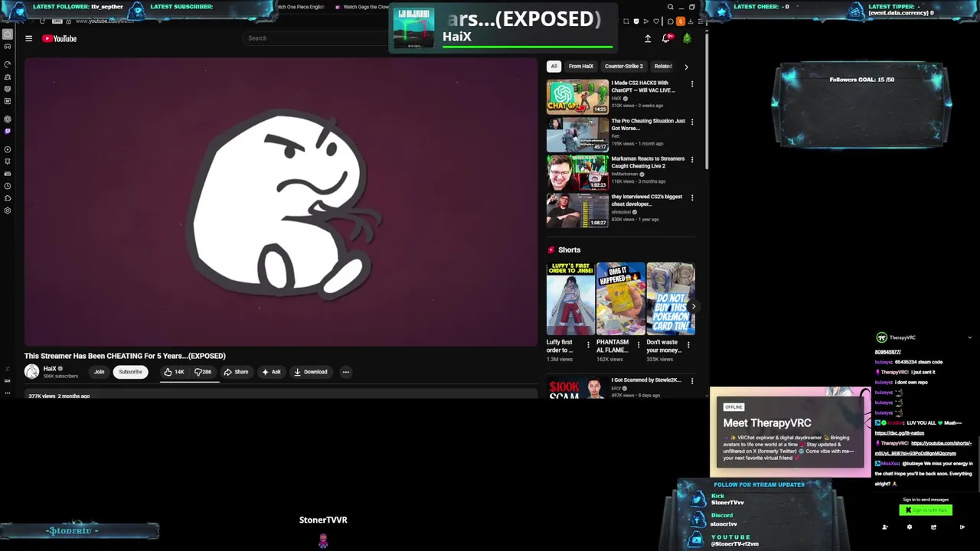Click the Kick chat collapse arrow icon
The width and height of the screenshot is (980, 551).
click(962, 527)
